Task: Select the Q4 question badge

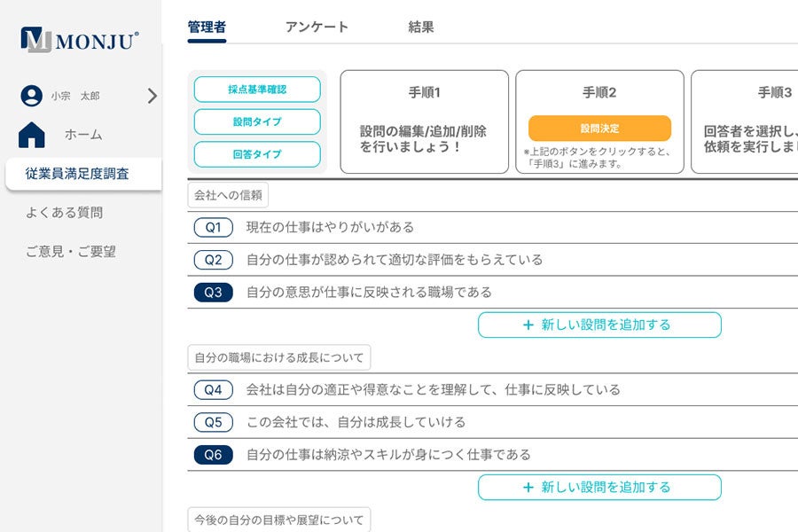Action: pyautogui.click(x=213, y=389)
